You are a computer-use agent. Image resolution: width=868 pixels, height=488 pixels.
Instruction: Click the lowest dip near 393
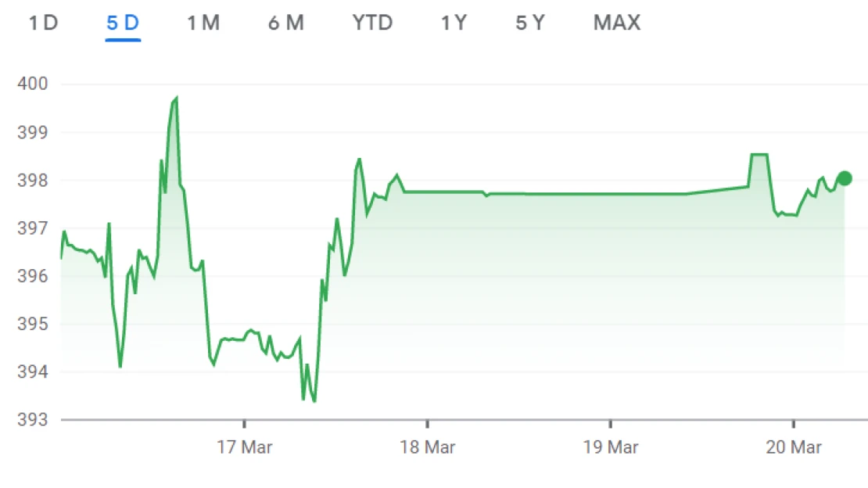(x=314, y=400)
